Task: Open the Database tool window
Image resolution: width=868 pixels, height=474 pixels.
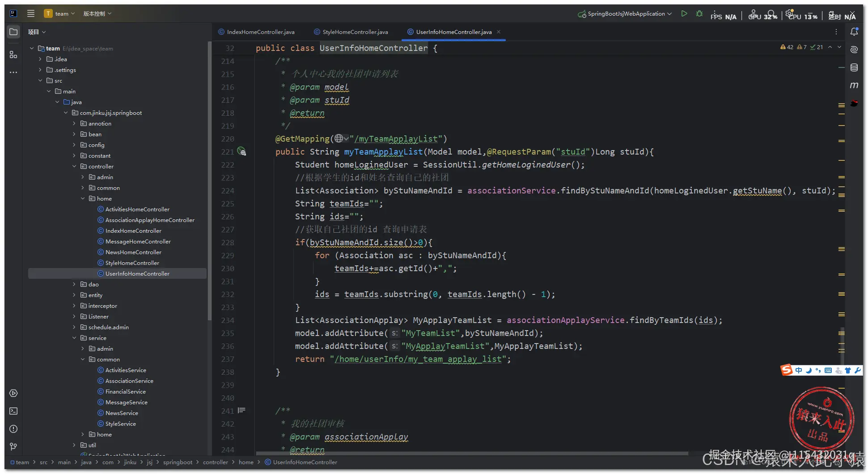Action: (x=854, y=67)
